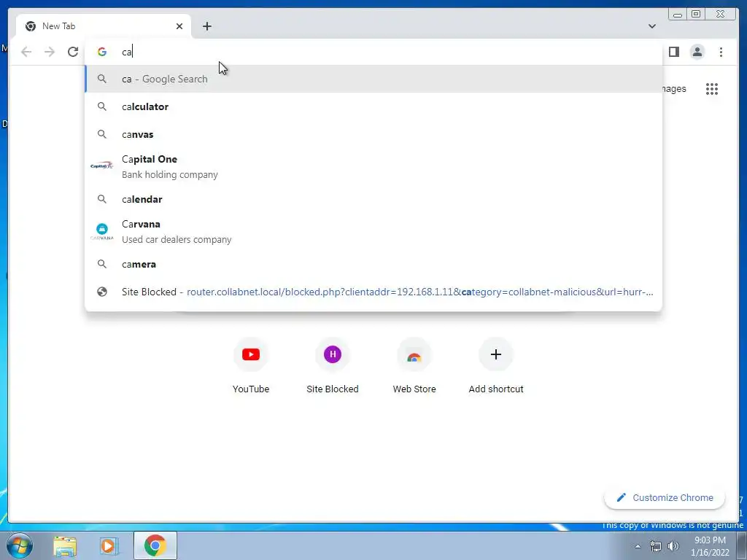Pick the Carvana suggestion
The width and height of the screenshot is (747, 560).
point(373,231)
